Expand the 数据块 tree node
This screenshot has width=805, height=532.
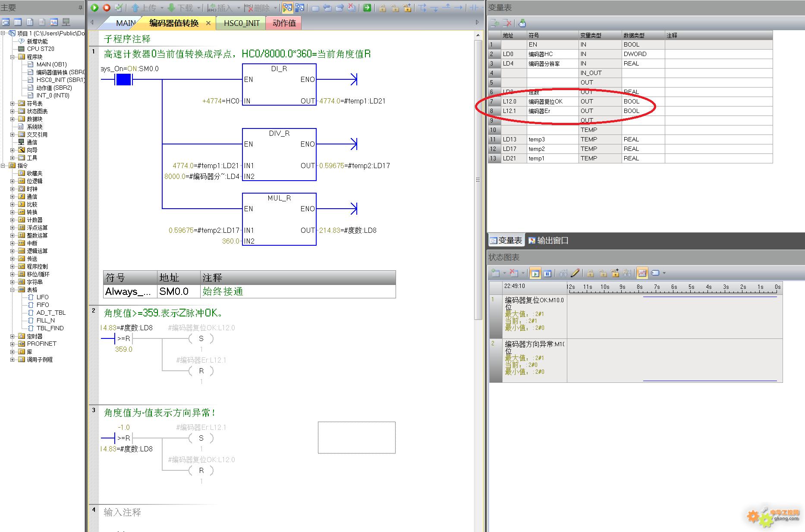[x=13, y=119]
